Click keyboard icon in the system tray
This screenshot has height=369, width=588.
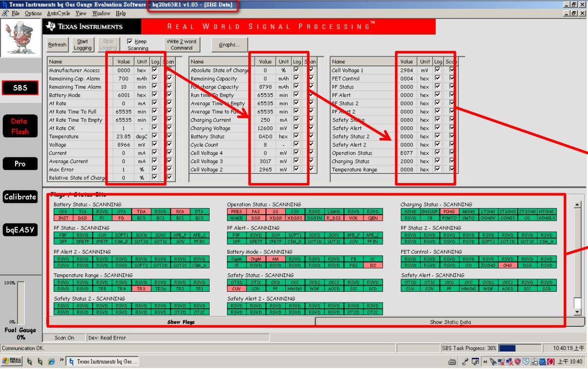[452, 361]
